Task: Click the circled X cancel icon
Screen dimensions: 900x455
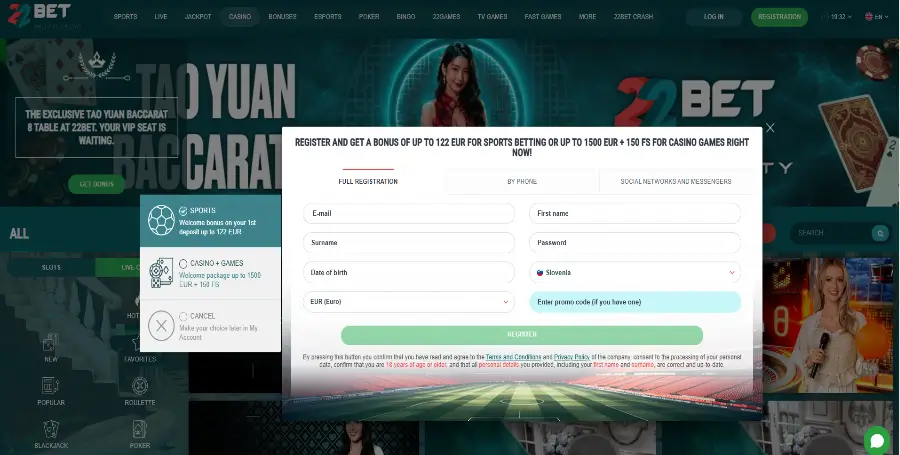Action: tap(161, 325)
